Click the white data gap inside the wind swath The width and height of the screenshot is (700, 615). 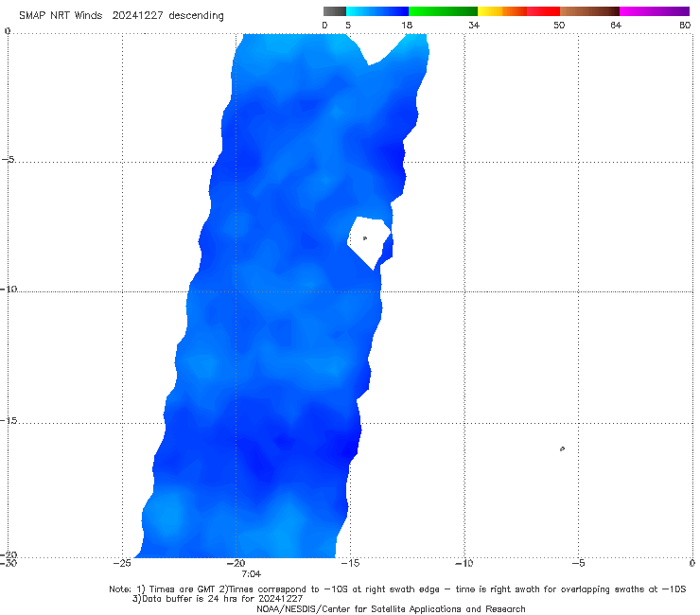368,241
